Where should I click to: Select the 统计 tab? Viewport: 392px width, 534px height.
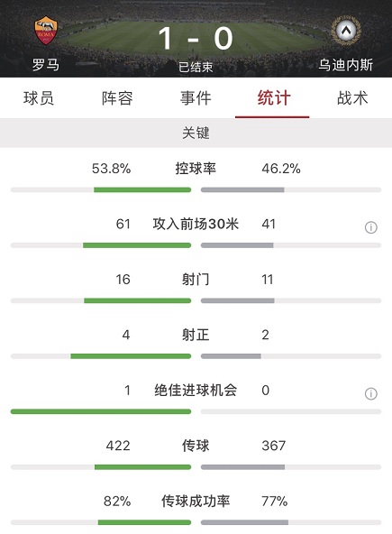[274, 98]
